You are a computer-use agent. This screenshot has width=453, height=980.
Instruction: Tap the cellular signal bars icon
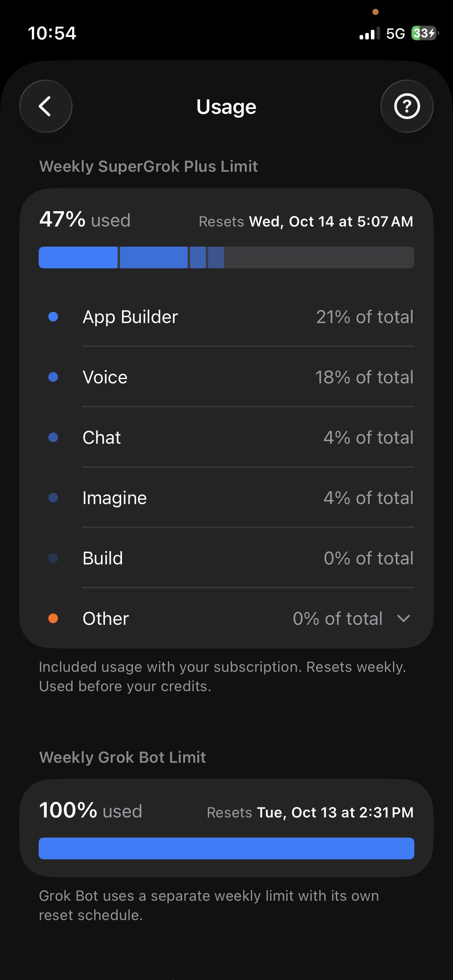369,33
